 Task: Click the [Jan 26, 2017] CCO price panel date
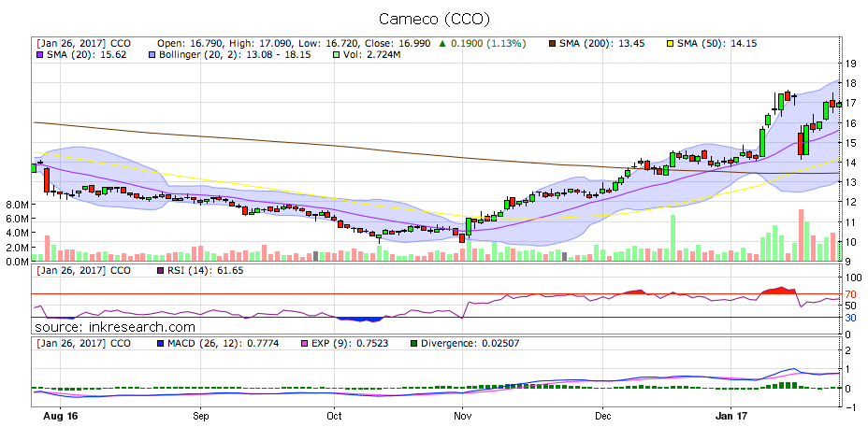point(83,43)
